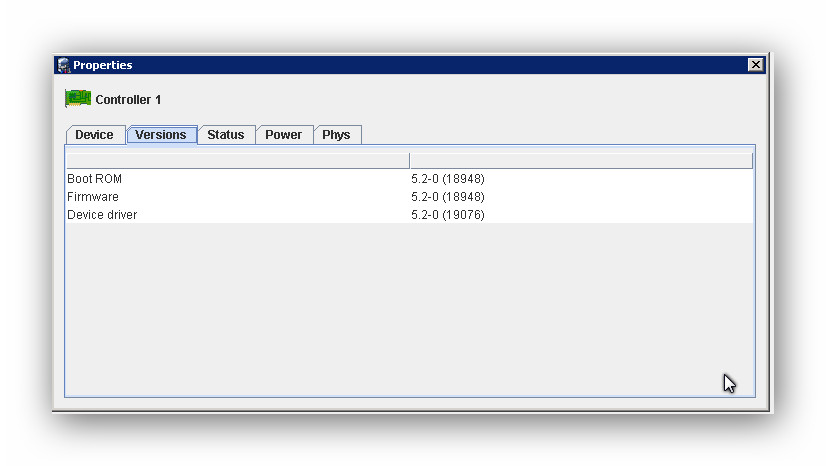The width and height of the screenshot is (826, 466).
Task: Close the Properties dialog
Action: click(755, 65)
